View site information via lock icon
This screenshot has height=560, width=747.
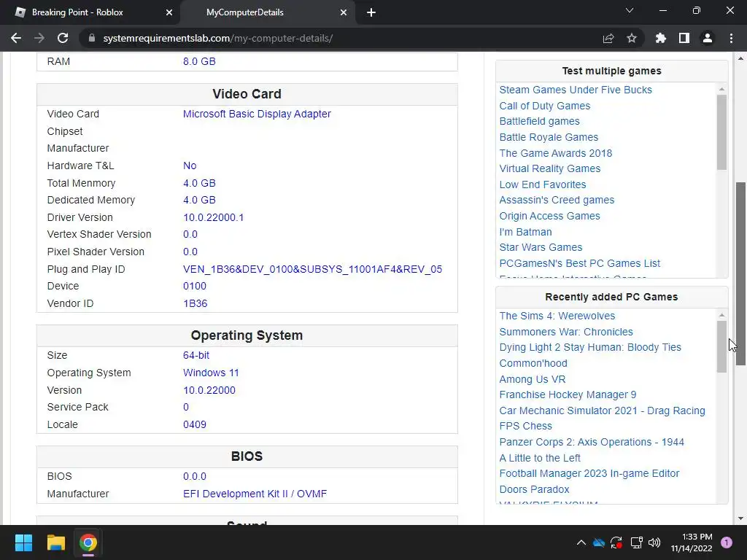tap(92, 38)
